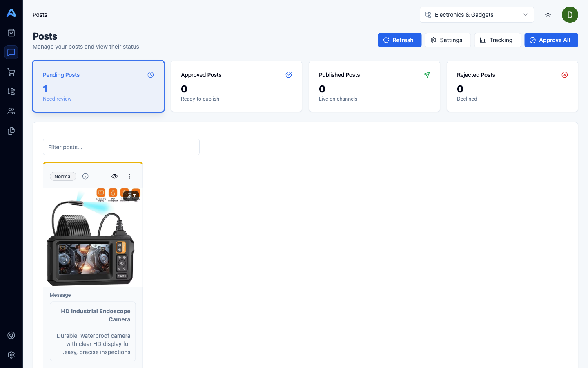The height and width of the screenshot is (368, 588).
Task: Preview the post with the eye icon
Action: (x=114, y=176)
